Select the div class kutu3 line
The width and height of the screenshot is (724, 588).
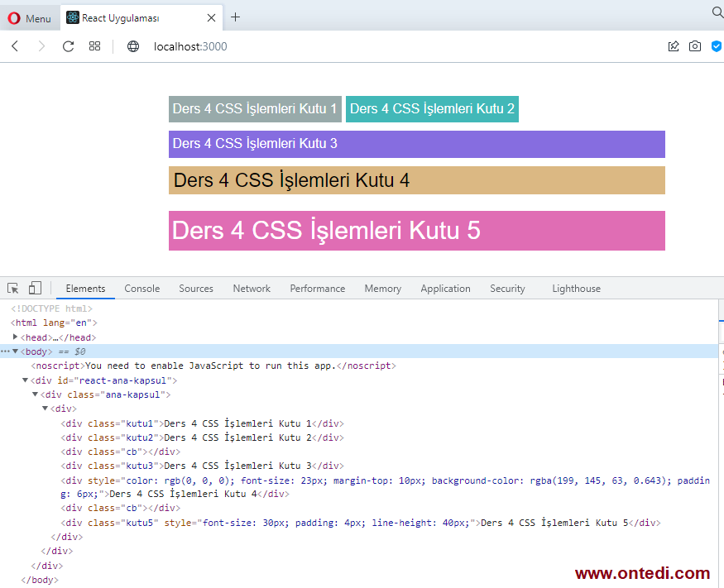click(202, 466)
